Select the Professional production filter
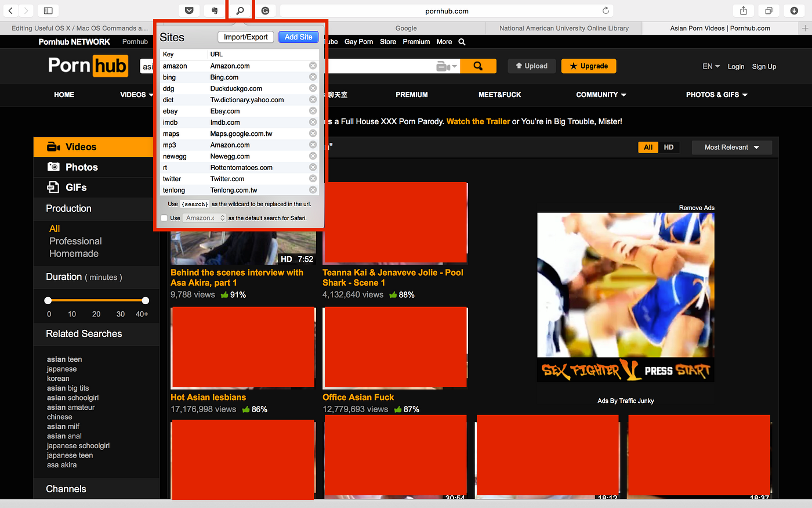Viewport: 812px width, 508px height. (x=75, y=241)
